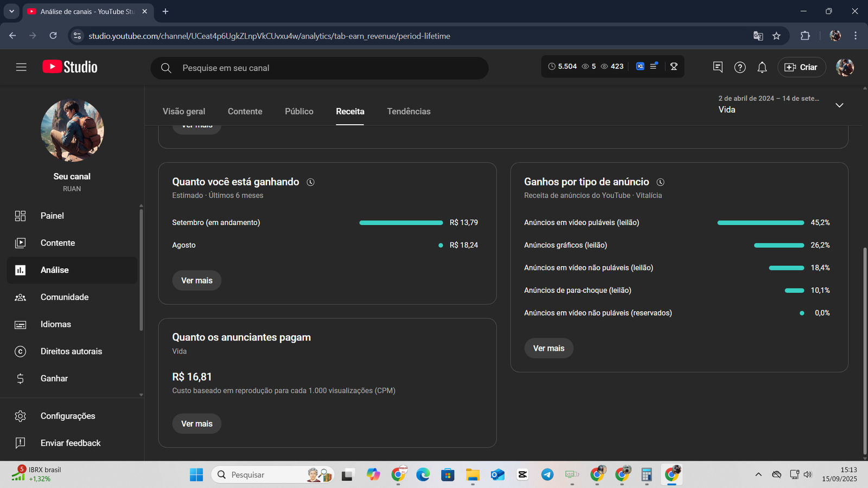View site information icon in address bar
Screen dimensions: 868x488
pyautogui.click(x=78, y=36)
